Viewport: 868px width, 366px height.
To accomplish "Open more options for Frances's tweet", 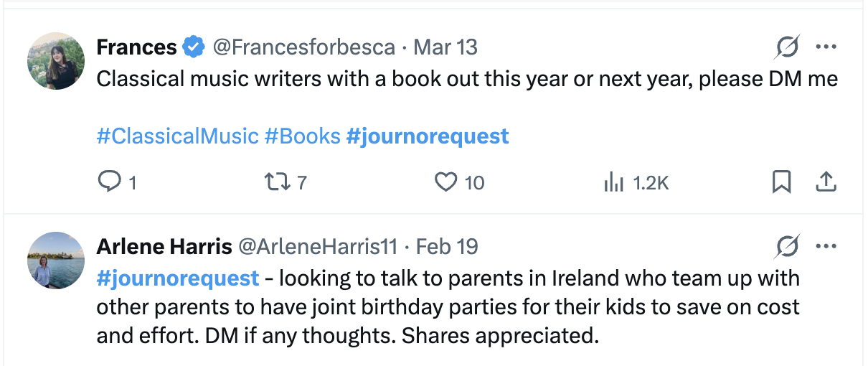I will coord(826,48).
